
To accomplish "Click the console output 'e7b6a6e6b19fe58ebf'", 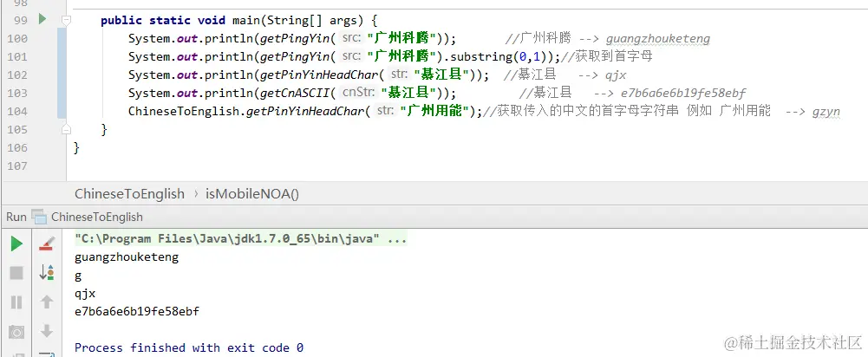I will click(137, 312).
